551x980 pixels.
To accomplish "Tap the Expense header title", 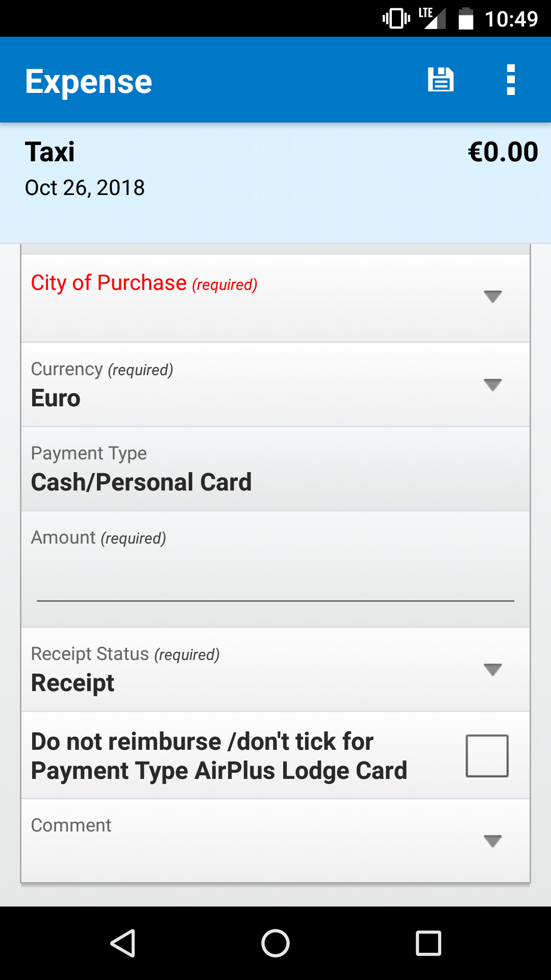I will pos(89,82).
